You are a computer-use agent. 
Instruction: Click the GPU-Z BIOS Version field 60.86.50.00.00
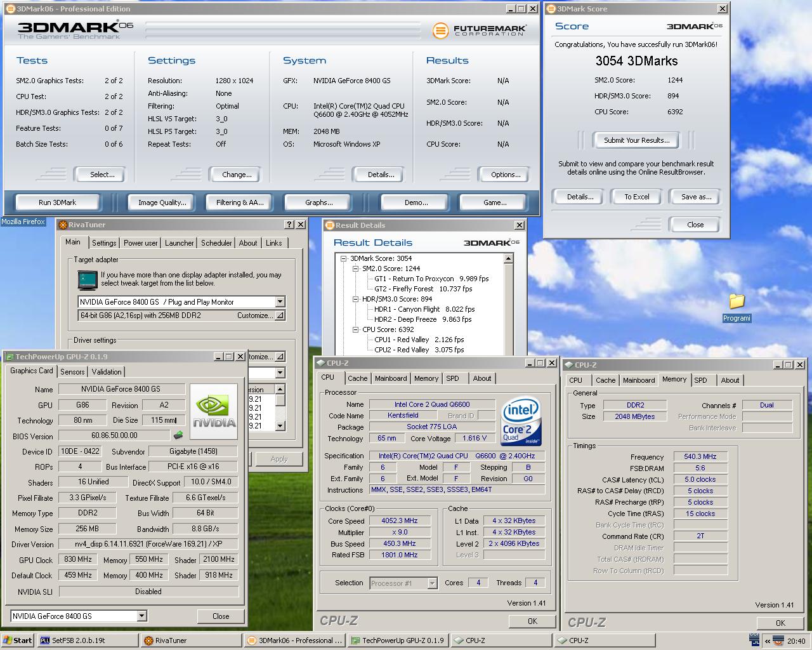(114, 435)
